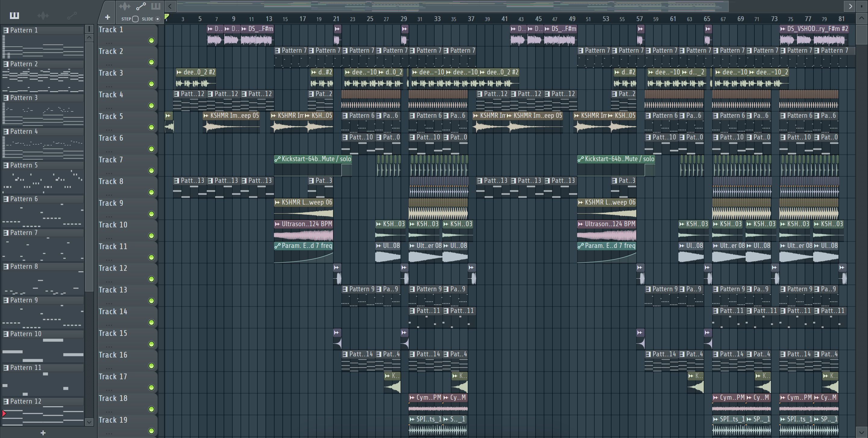Screen dimensions: 868x438
Task: Open menu of first Cym..PM clip on Track 18
Action: click(x=412, y=398)
